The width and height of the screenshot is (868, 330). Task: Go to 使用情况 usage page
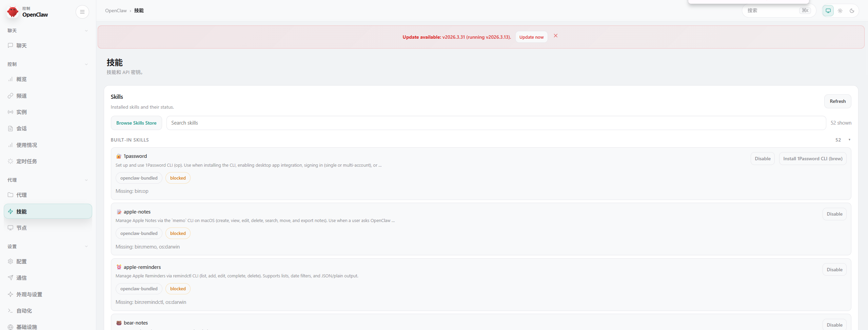[x=48, y=145]
